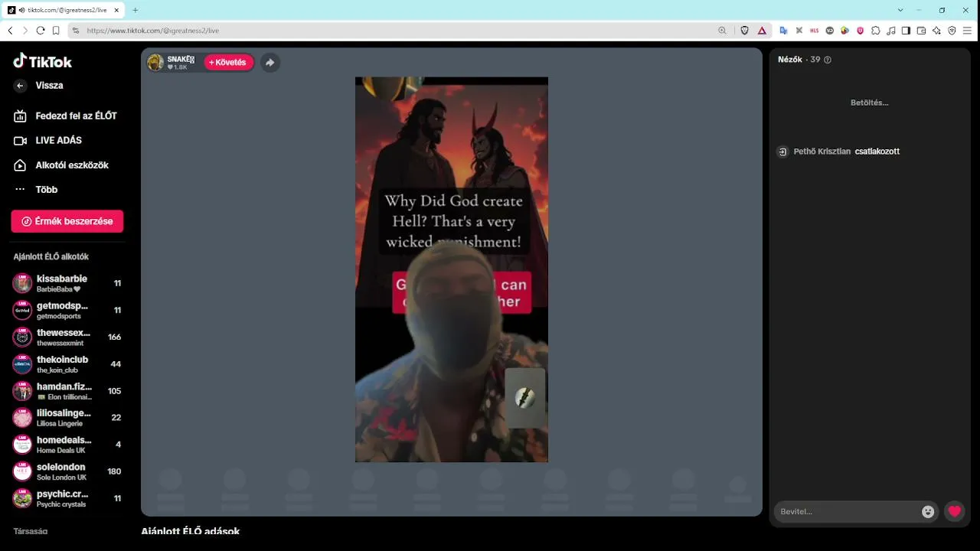Open the liliosalingerie live channel
The image size is (980, 551).
(67, 418)
